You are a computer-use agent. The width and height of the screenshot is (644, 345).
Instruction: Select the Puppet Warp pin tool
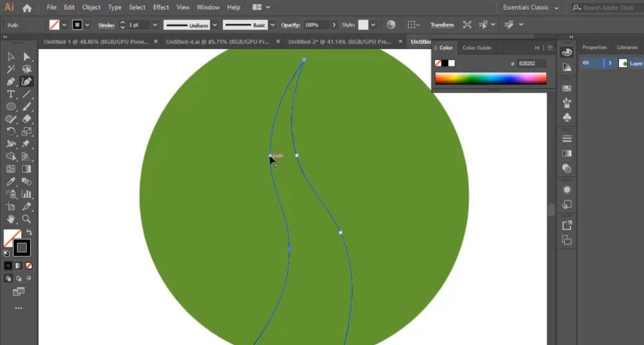pyautogui.click(x=26, y=144)
